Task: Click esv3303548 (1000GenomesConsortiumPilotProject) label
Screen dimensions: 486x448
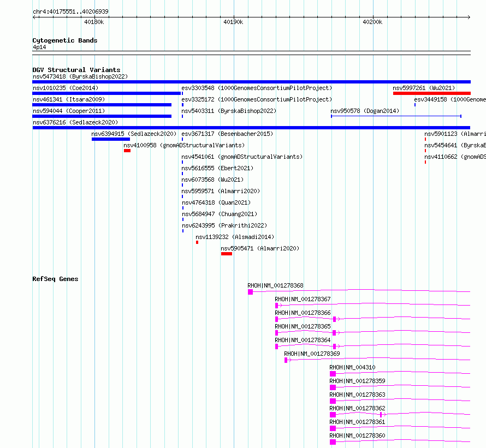Action: point(257,88)
